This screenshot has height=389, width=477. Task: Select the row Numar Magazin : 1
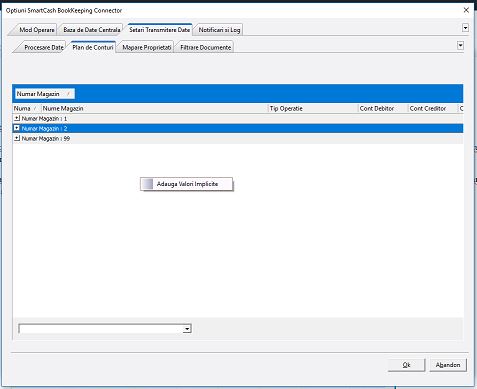click(238, 118)
